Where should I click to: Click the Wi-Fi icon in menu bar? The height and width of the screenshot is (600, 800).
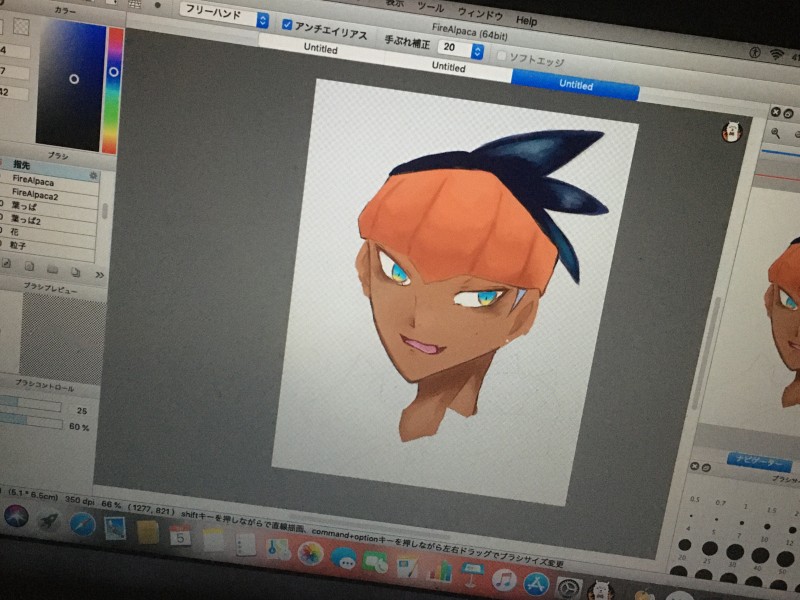coord(777,55)
